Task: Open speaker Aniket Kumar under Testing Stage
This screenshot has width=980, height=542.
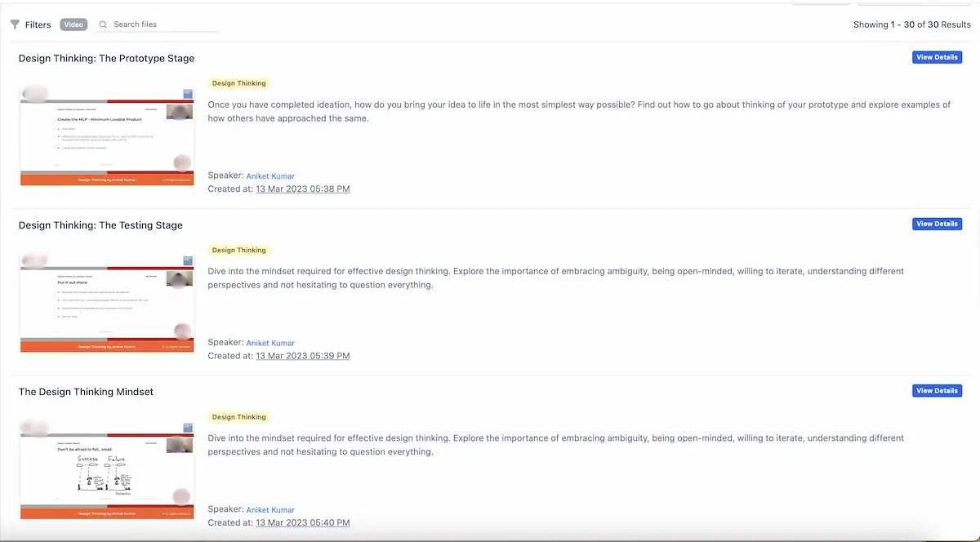Action: tap(270, 342)
